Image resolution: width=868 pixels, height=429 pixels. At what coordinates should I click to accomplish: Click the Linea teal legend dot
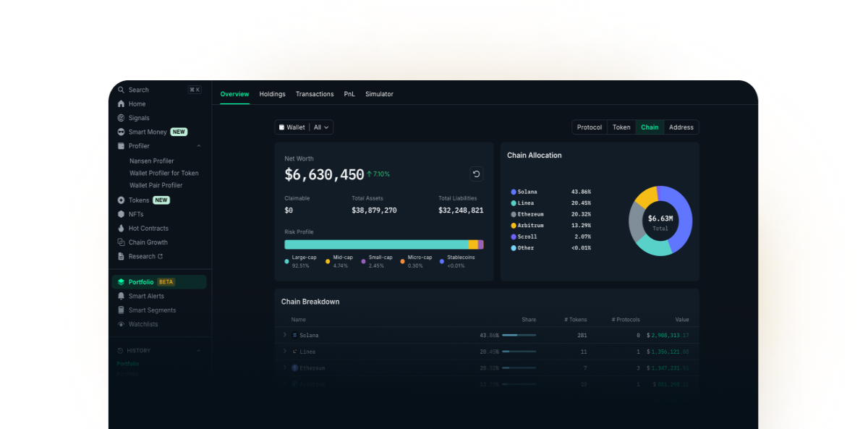(x=514, y=203)
